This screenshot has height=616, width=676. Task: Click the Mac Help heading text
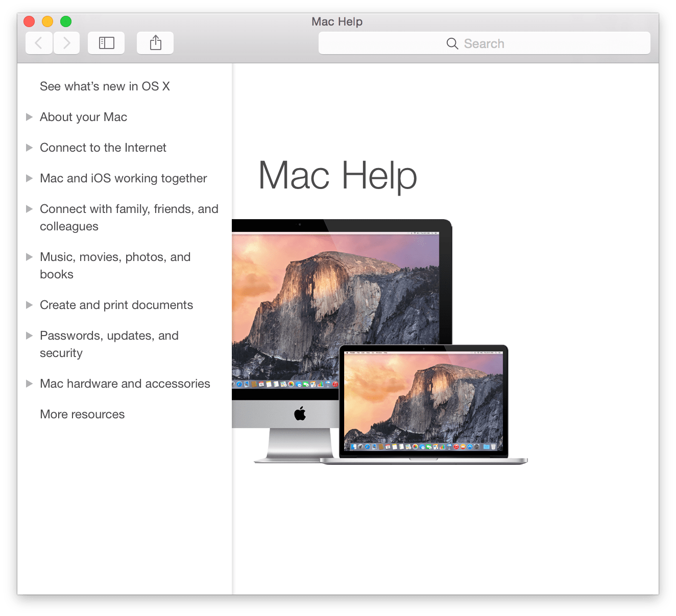(x=338, y=176)
